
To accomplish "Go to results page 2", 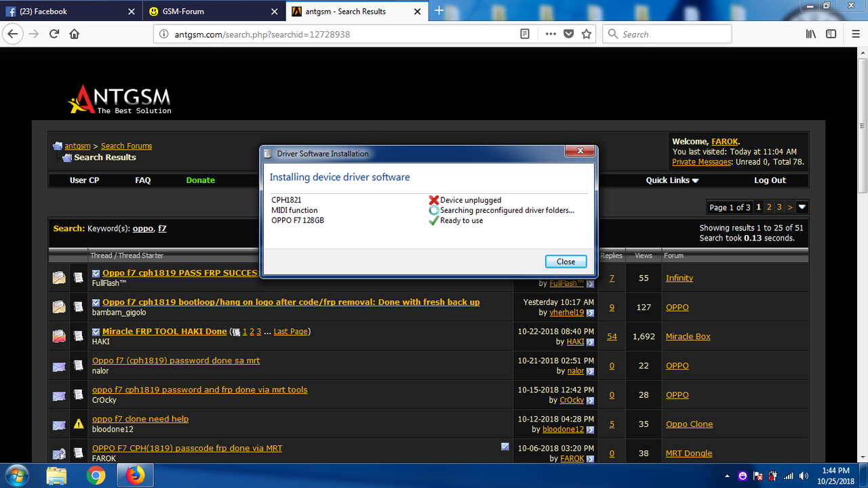I will click(x=769, y=207).
